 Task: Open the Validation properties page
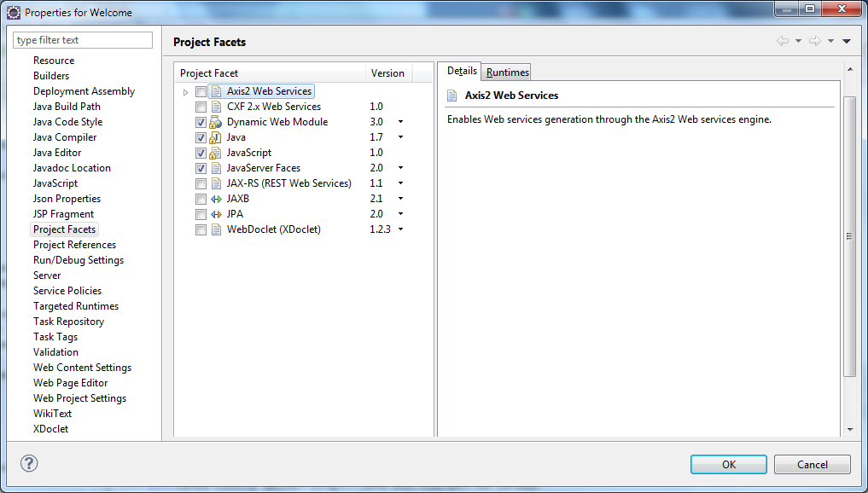pyautogui.click(x=56, y=352)
